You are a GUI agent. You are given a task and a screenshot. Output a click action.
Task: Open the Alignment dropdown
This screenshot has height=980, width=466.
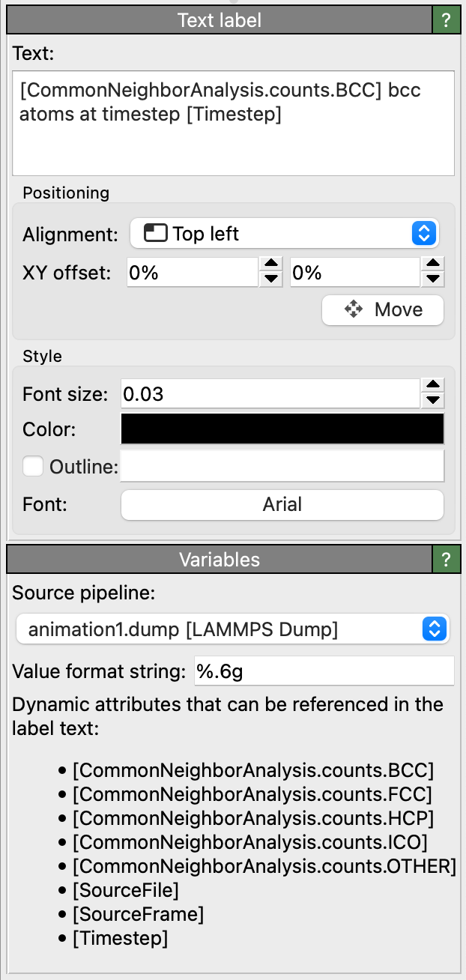click(x=284, y=234)
